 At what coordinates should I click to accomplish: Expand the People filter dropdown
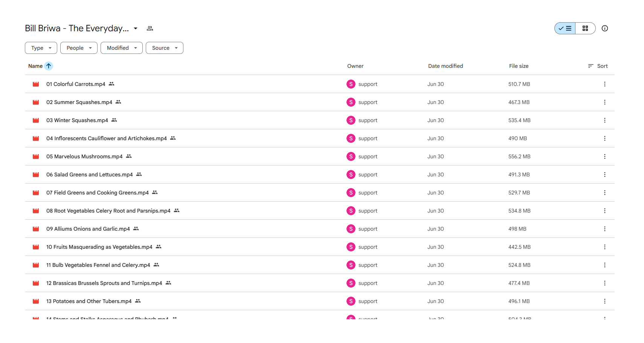click(x=79, y=48)
